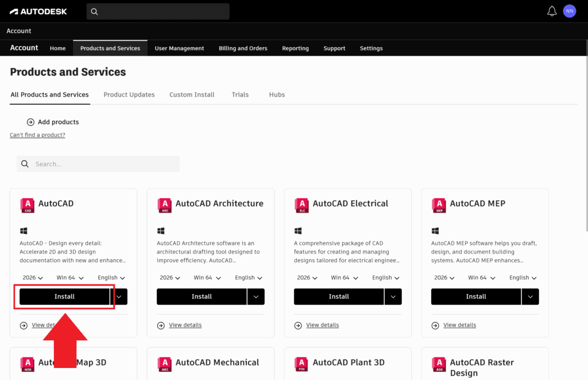Viewport: 588px width, 380px height.
Task: Install AutoCAD with the Install button
Action: [x=64, y=297]
